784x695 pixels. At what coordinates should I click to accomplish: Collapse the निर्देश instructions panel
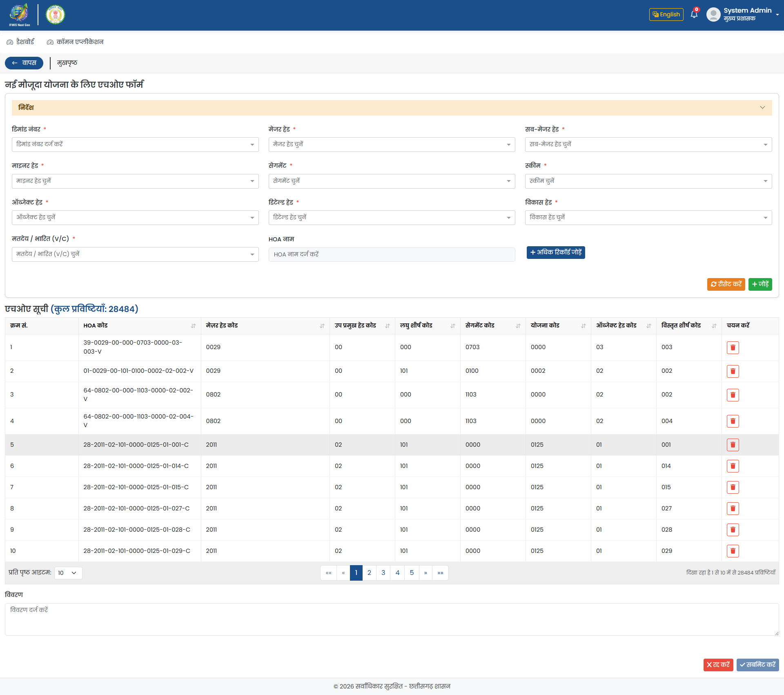pyautogui.click(x=762, y=107)
